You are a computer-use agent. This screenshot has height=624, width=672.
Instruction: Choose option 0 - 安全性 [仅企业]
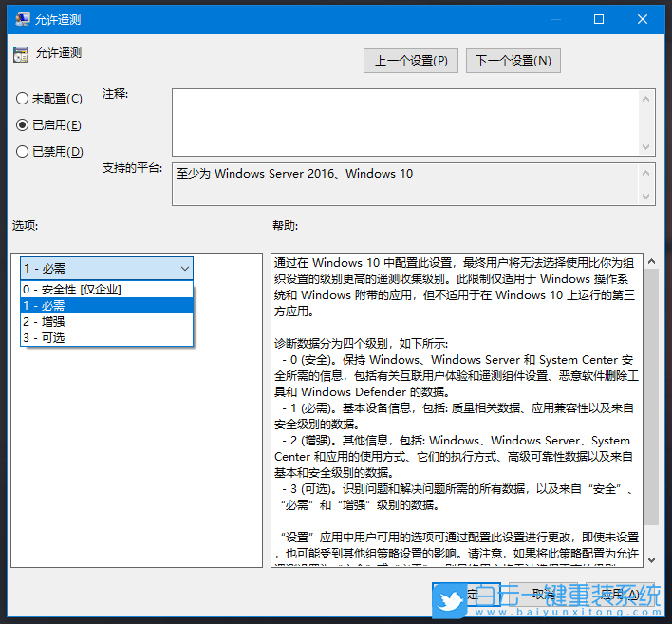click(106, 290)
